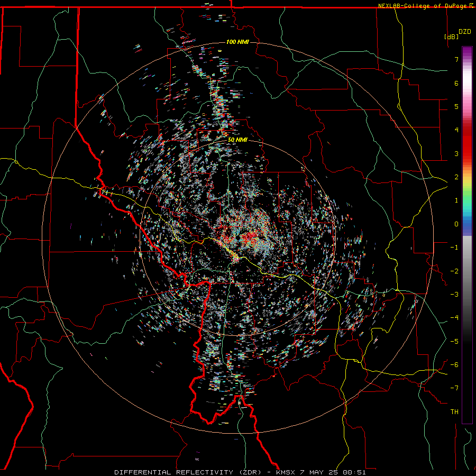Select the 6 value on scale

tap(456, 83)
